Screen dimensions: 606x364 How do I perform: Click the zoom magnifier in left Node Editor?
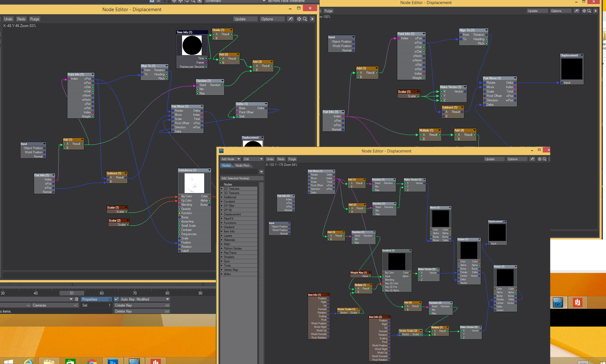coord(305,19)
